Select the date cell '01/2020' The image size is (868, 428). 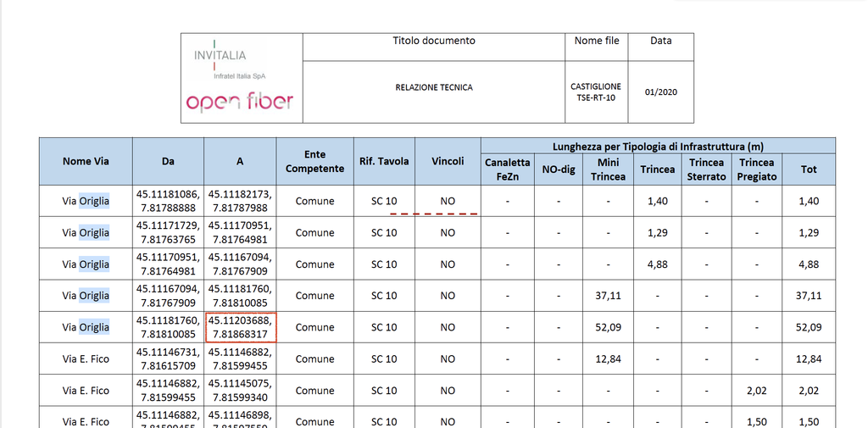tap(660, 92)
